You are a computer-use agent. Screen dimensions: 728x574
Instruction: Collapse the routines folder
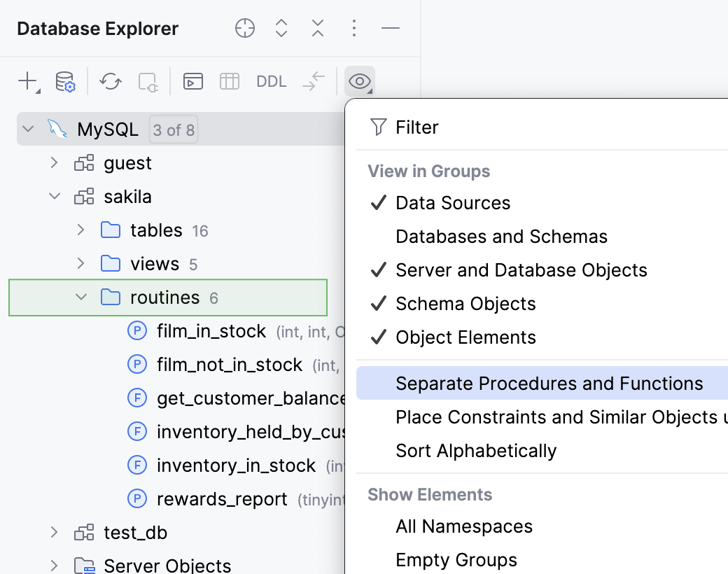80,297
